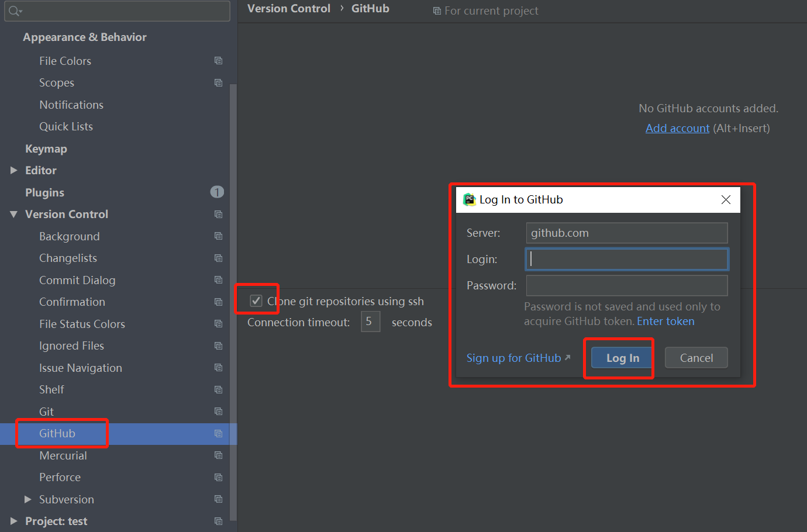Focus the Password input field
The image size is (807, 532).
[x=627, y=285]
